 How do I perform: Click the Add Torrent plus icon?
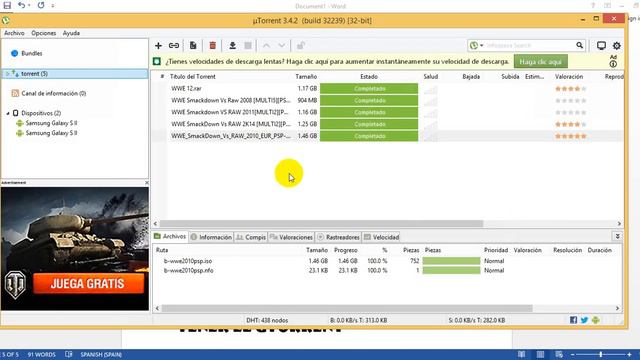pyautogui.click(x=158, y=46)
